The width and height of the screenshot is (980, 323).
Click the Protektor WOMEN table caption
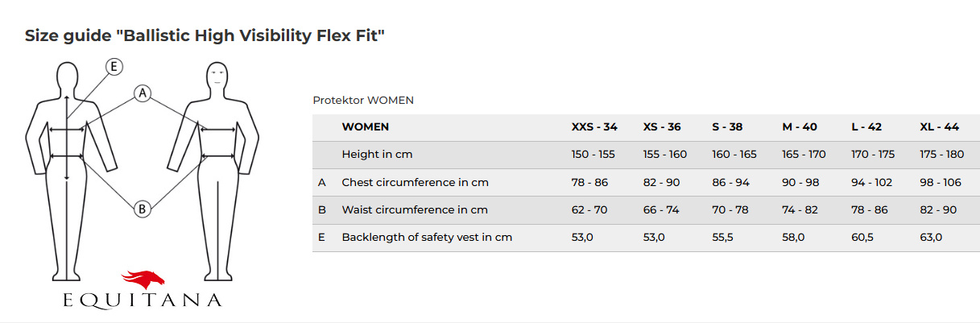tap(363, 101)
